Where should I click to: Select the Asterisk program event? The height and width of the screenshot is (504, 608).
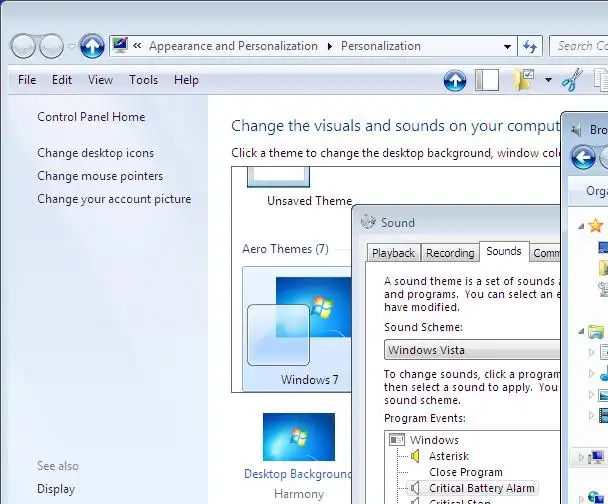pos(449,456)
